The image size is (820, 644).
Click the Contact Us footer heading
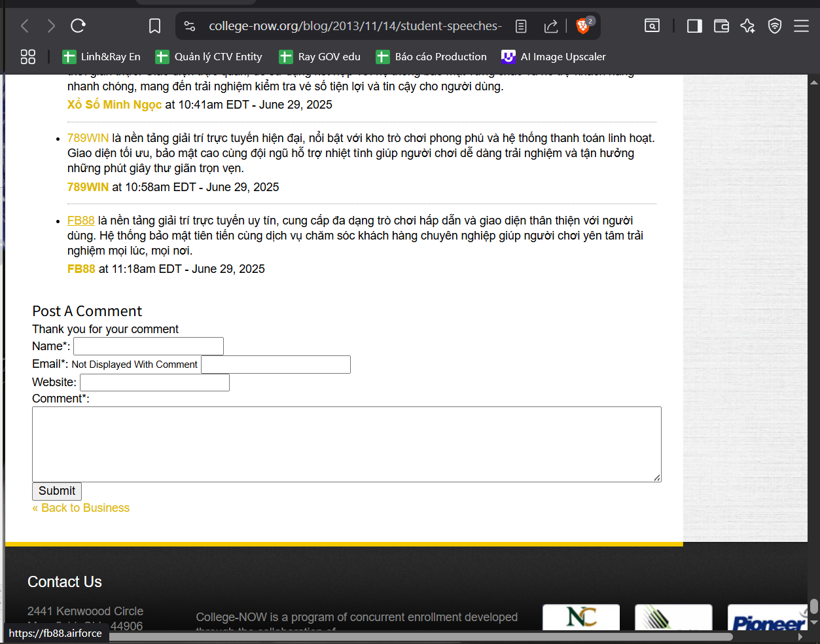(65, 582)
